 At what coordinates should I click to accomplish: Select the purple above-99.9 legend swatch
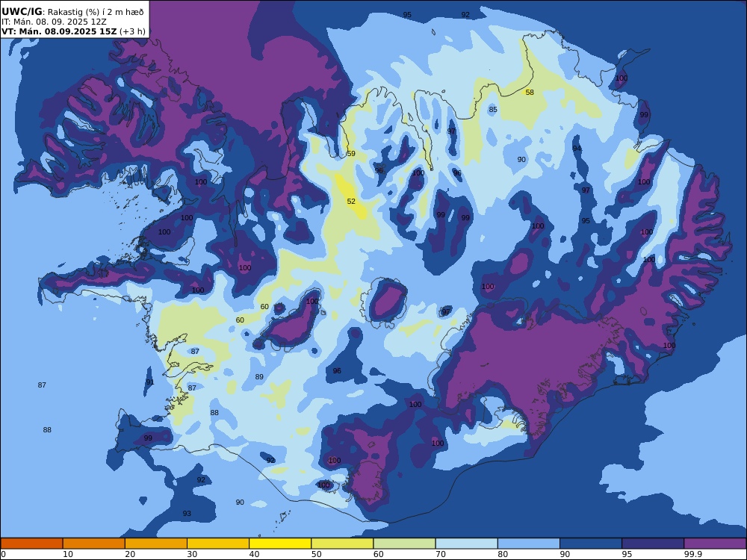coord(715,544)
